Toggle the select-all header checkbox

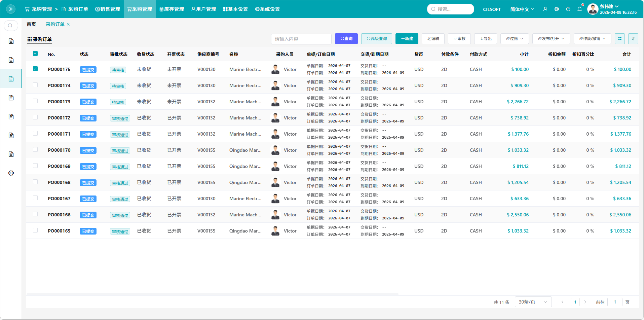35,54
